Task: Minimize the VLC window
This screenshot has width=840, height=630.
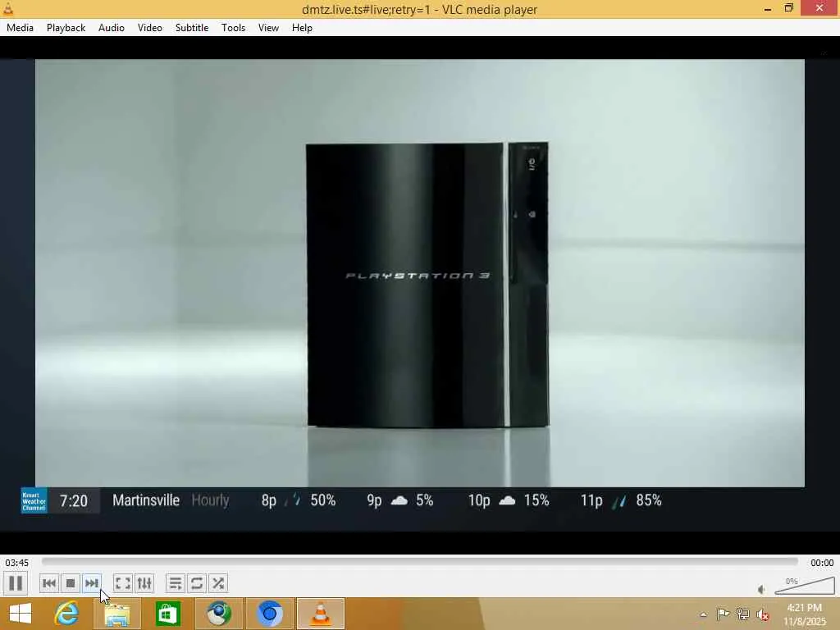Action: pos(768,8)
